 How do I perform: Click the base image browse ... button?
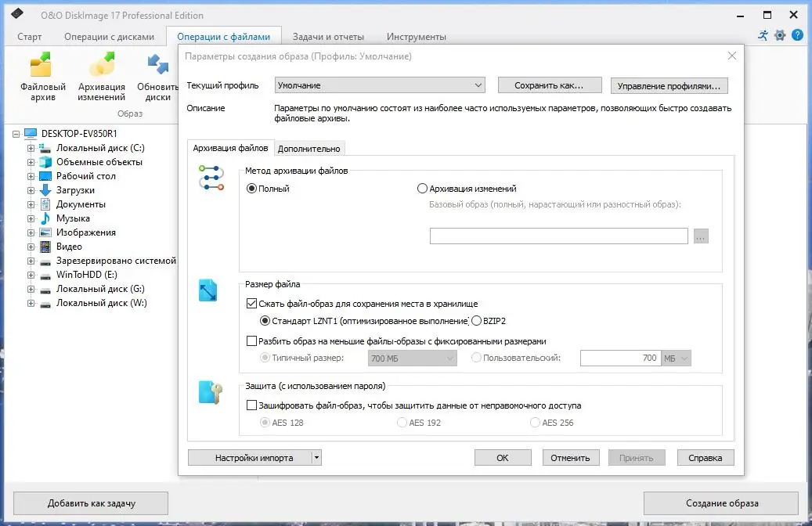[701, 236]
